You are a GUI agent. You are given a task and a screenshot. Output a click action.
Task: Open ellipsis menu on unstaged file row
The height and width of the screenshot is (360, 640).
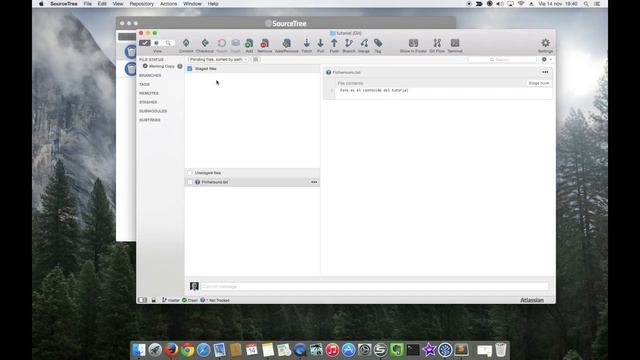[314, 182]
